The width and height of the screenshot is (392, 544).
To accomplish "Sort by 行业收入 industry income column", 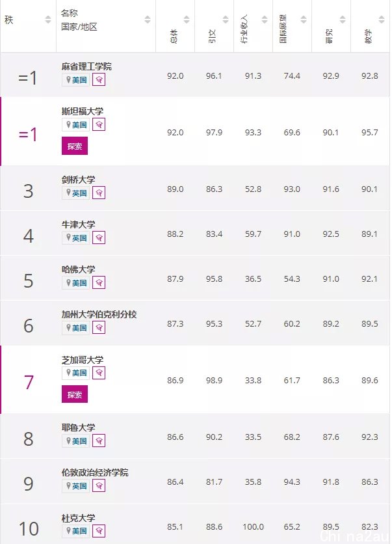I will [x=265, y=20].
